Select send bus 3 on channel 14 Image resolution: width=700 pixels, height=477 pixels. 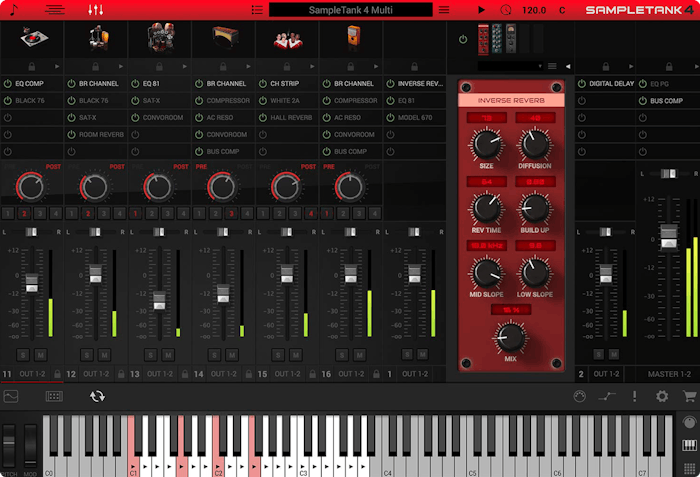point(231,213)
